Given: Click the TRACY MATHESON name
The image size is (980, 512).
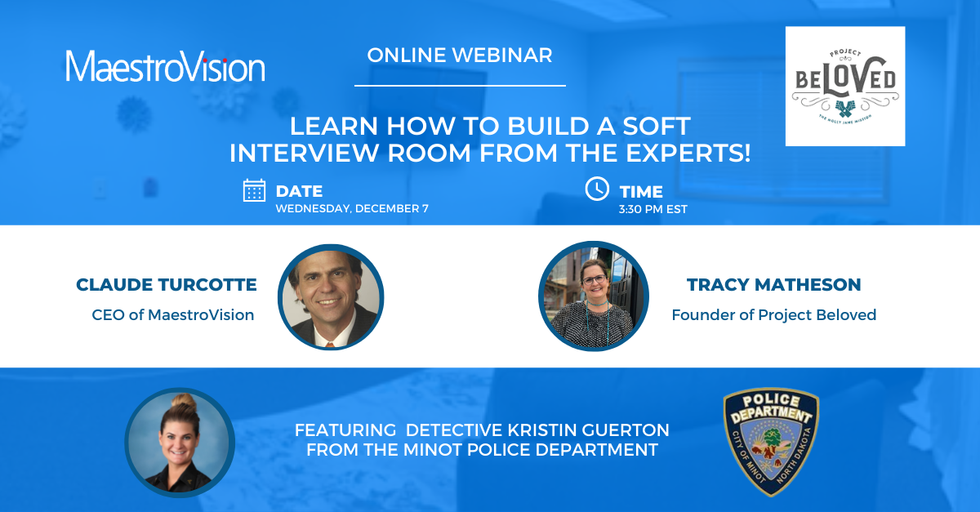Looking at the screenshot, I should click(x=773, y=285).
